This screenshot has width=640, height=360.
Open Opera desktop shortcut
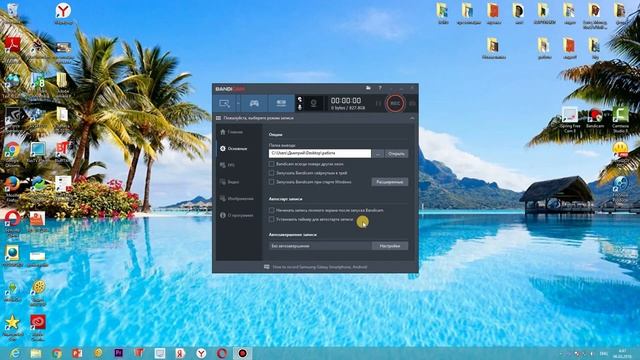(x=12, y=223)
